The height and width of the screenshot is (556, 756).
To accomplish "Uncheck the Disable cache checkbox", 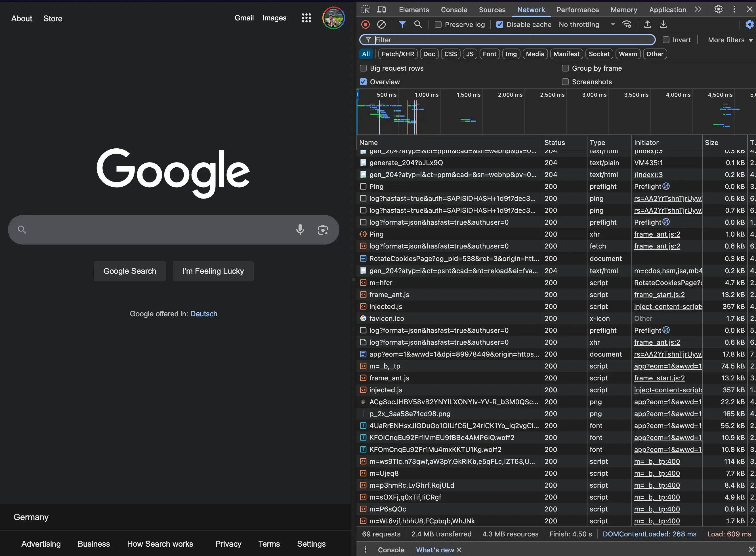I will click(x=500, y=24).
